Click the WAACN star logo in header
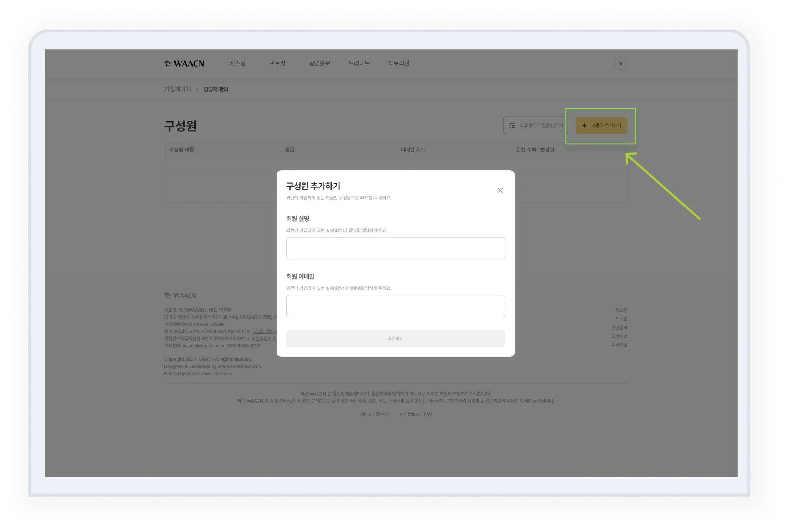The height and width of the screenshot is (532, 787). 184,63
